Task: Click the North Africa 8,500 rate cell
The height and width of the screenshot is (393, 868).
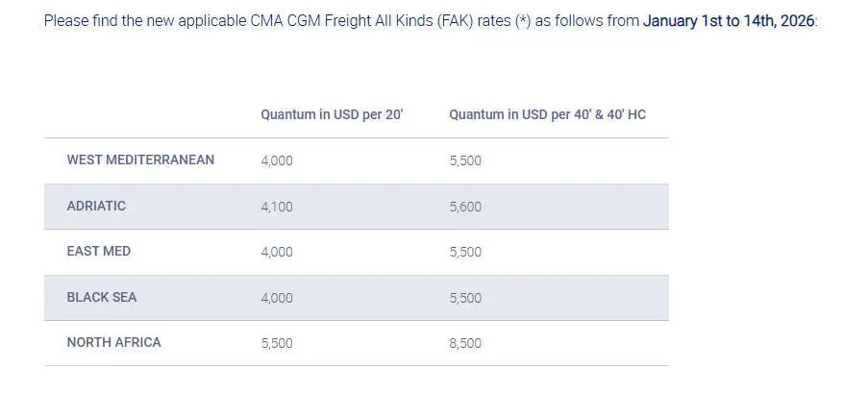Action: coord(465,343)
